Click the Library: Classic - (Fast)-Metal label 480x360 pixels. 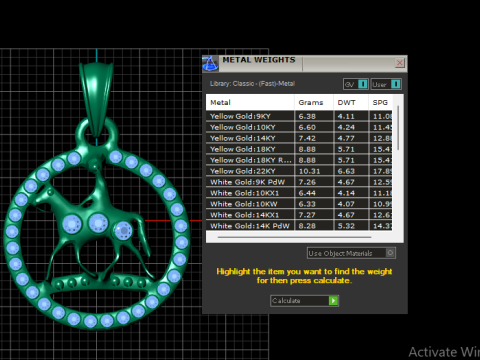(x=252, y=84)
